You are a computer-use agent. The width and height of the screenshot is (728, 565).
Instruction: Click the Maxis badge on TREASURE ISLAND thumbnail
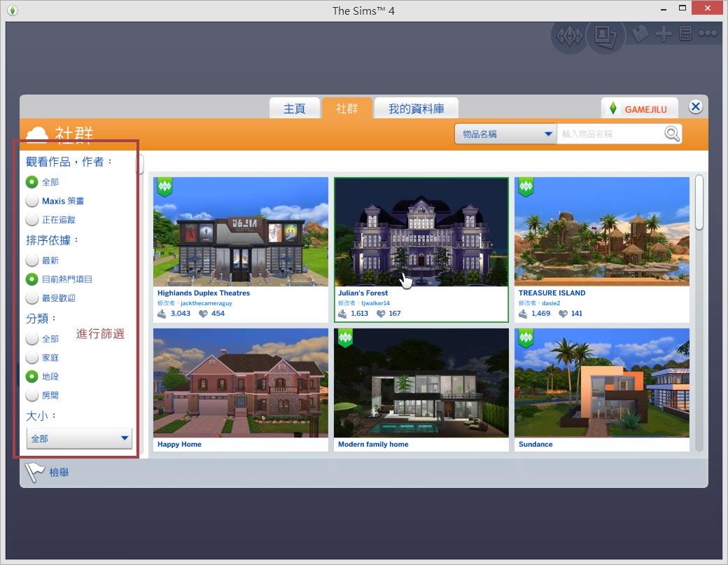coord(526,187)
